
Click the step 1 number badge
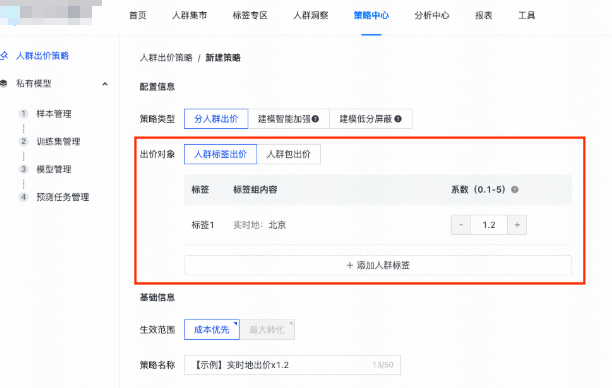point(23,114)
